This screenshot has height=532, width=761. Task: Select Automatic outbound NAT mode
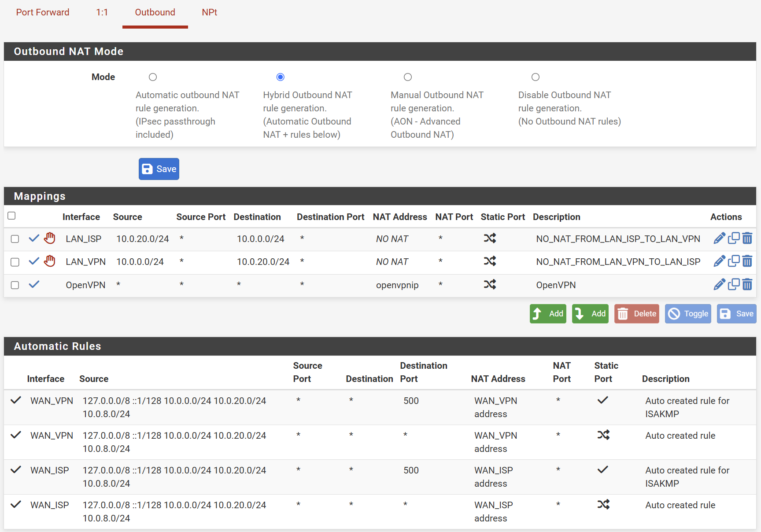point(153,77)
